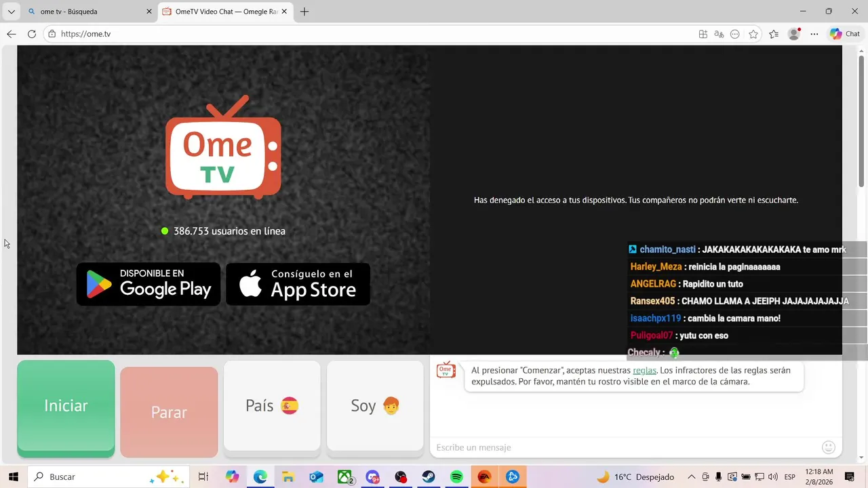Open the Copilot Chat button
This screenshot has width=868, height=488.
click(845, 34)
